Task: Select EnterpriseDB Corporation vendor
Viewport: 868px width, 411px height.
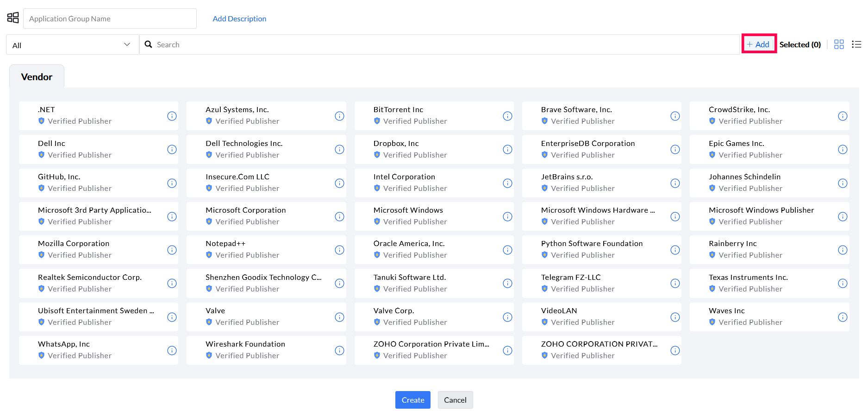Action: click(x=602, y=149)
